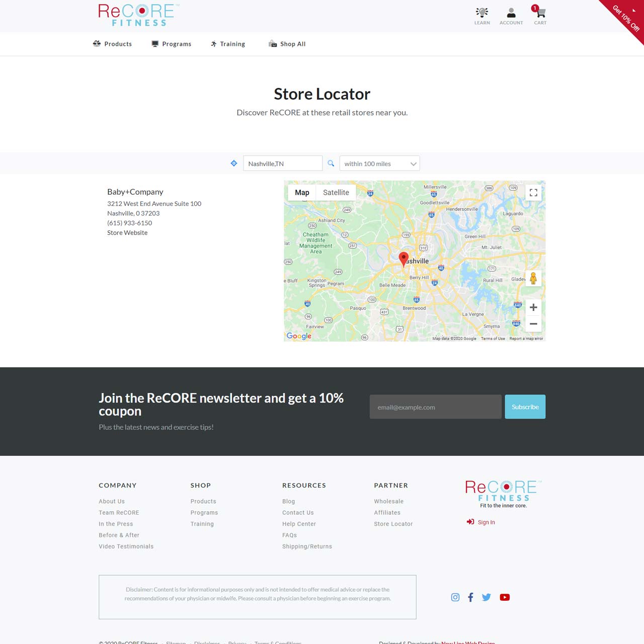Open Team ReCORE footer link
644x644 pixels.
pos(119,513)
